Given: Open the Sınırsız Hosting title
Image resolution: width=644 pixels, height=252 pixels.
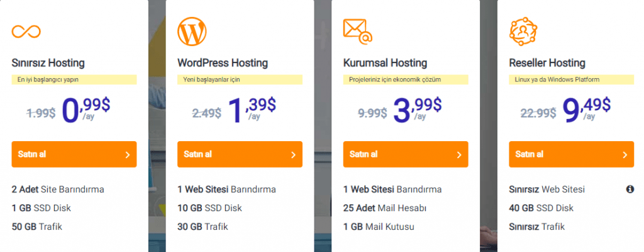Looking at the screenshot, I should click(48, 64).
